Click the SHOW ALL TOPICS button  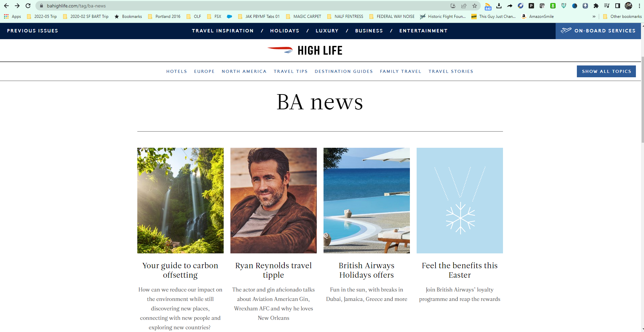tap(606, 71)
